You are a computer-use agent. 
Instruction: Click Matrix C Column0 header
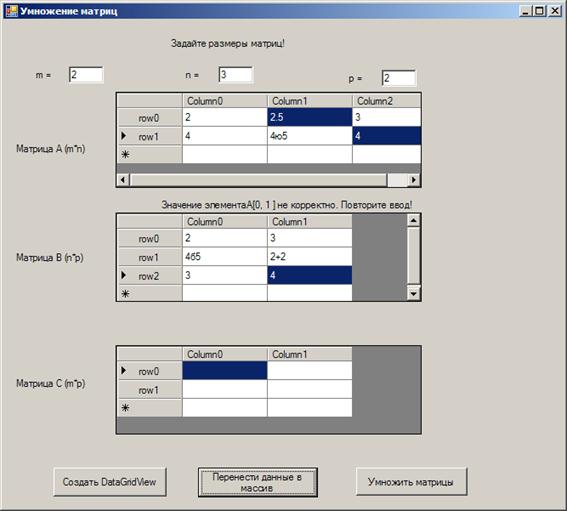[x=225, y=354]
